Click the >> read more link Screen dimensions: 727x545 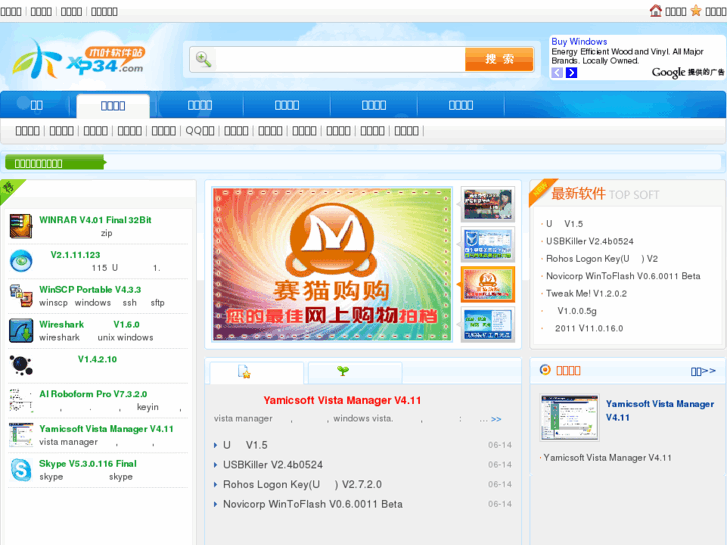tap(496, 419)
